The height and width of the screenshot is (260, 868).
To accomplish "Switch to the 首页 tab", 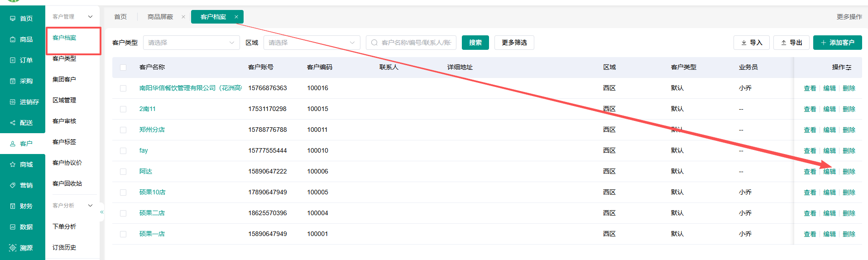I will (120, 17).
